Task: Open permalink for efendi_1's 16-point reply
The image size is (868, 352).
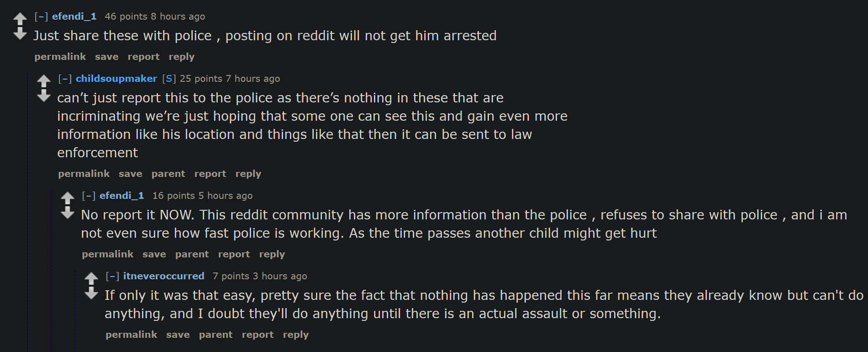Action: click(107, 254)
